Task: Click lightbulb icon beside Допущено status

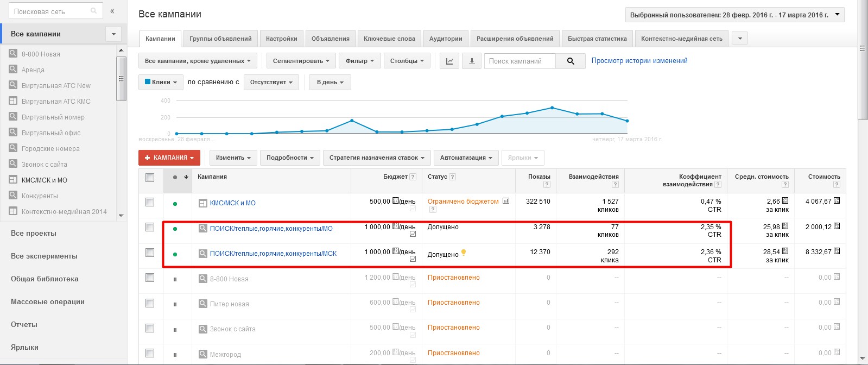Action: coord(464,253)
